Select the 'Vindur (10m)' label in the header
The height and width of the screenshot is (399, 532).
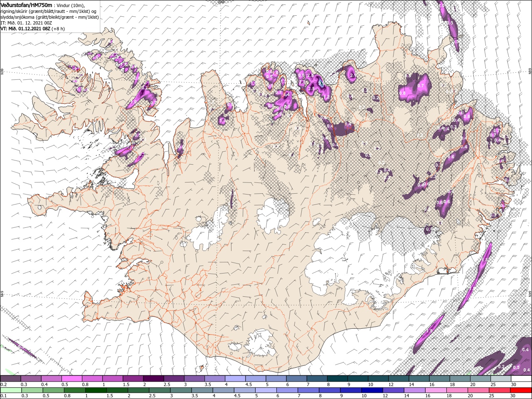click(70, 5)
